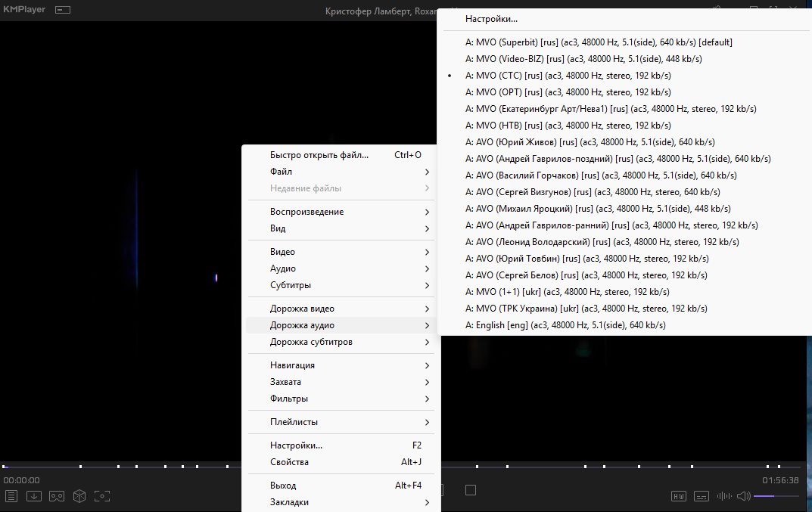
Task: Toggle the VR glasses mode icon
Action: pyautogui.click(x=57, y=496)
